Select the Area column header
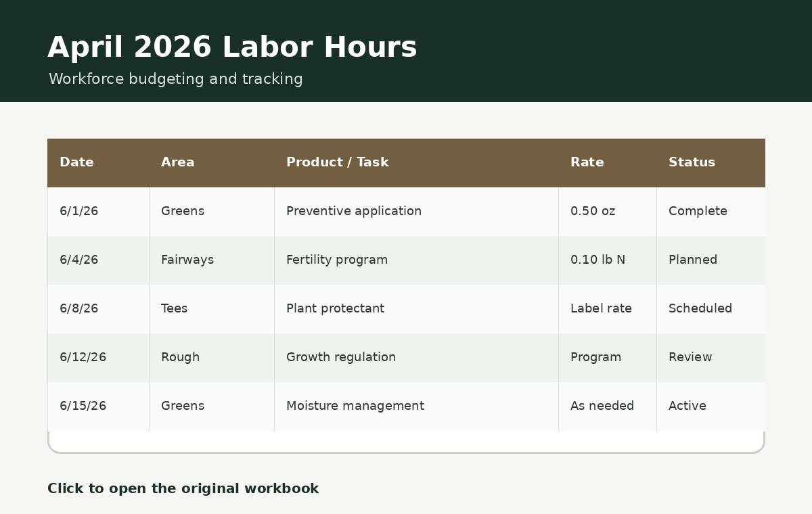 point(211,162)
